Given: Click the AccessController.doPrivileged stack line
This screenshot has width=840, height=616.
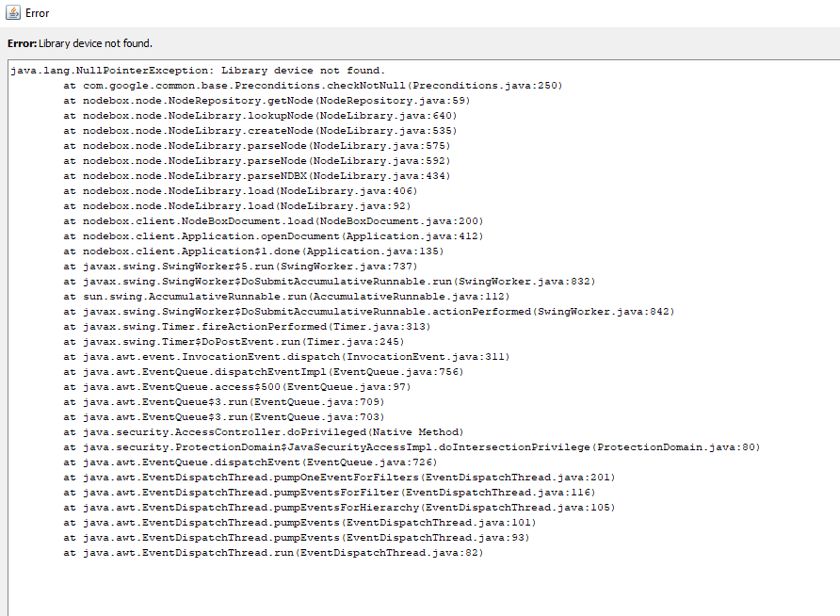Looking at the screenshot, I should (x=263, y=431).
